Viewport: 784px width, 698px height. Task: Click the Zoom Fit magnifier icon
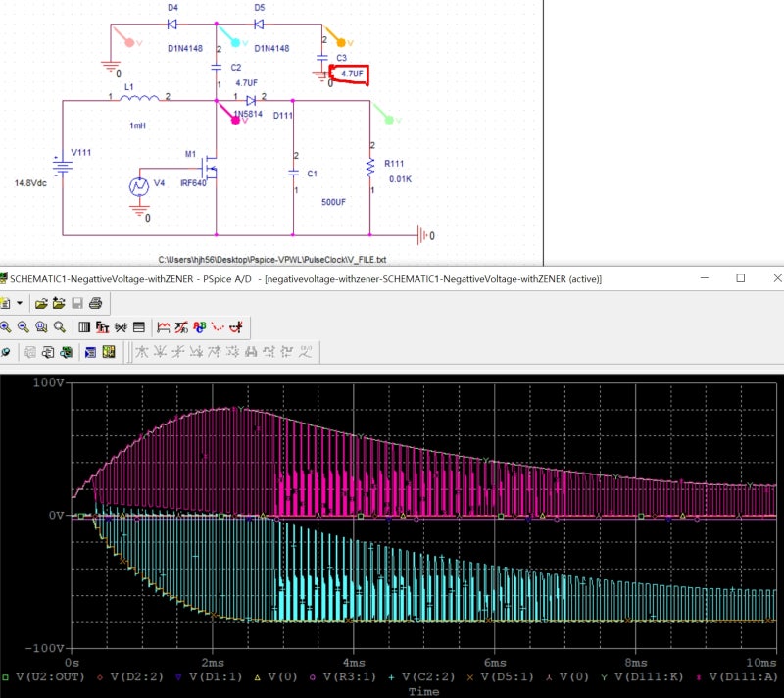59,326
